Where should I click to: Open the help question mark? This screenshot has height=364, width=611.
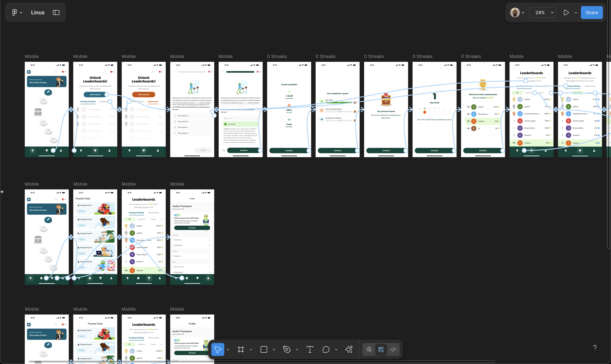(x=595, y=348)
